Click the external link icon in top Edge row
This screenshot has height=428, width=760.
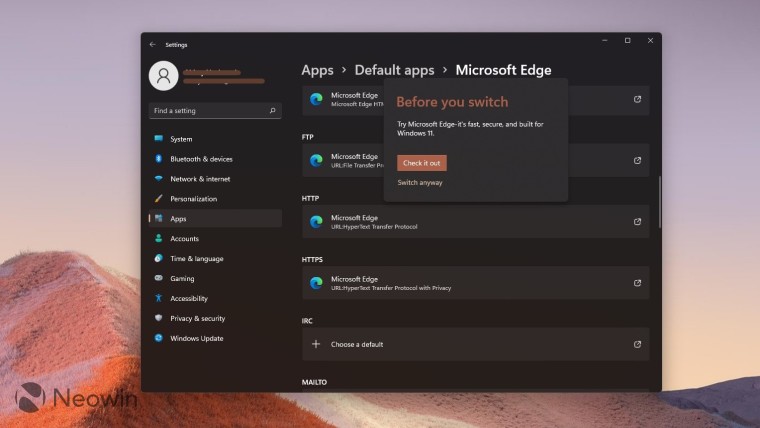pos(637,99)
